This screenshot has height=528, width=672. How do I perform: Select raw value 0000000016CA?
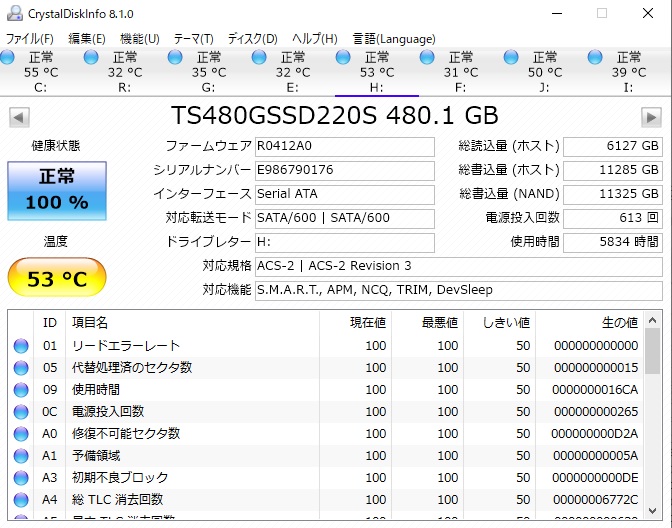point(595,390)
